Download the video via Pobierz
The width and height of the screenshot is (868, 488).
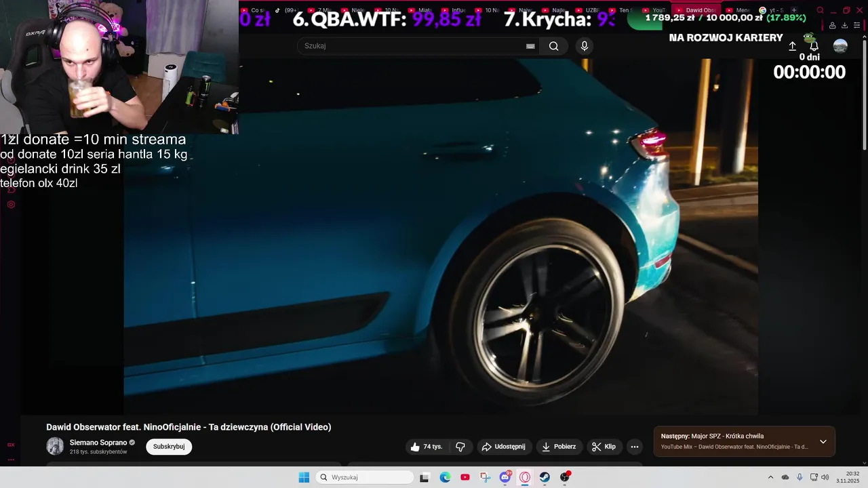[x=559, y=447]
